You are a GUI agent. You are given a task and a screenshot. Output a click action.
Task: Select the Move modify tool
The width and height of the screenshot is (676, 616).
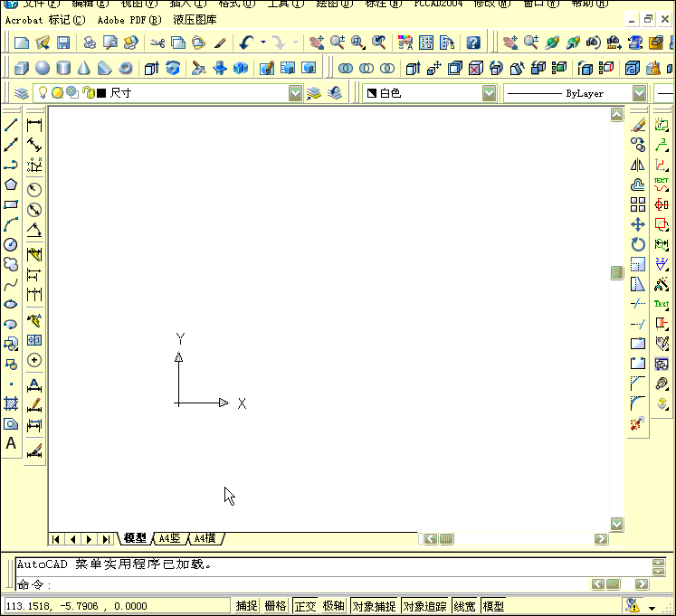coord(638,224)
